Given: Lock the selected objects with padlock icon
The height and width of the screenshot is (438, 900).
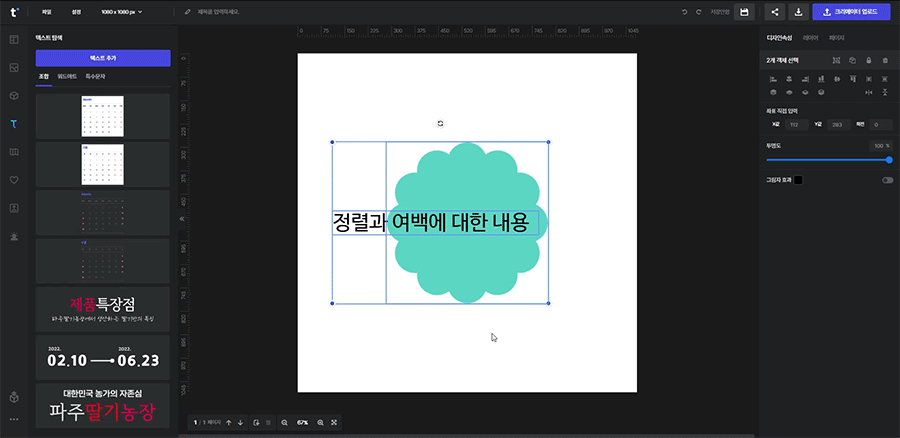Looking at the screenshot, I should [x=868, y=61].
